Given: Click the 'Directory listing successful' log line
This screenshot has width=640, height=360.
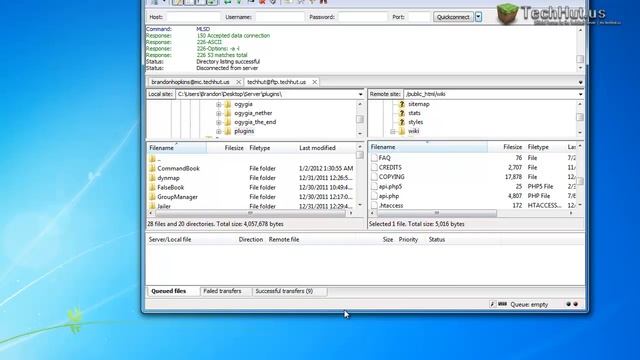Looking at the screenshot, I should pyautogui.click(x=228, y=62).
